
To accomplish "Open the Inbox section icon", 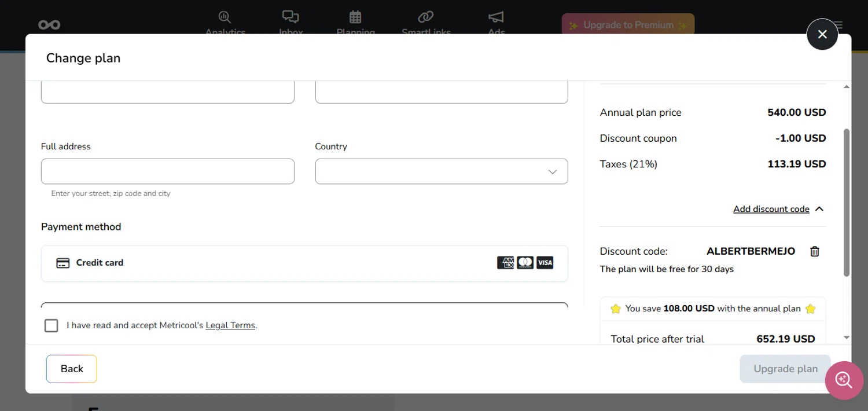I will pos(290,17).
